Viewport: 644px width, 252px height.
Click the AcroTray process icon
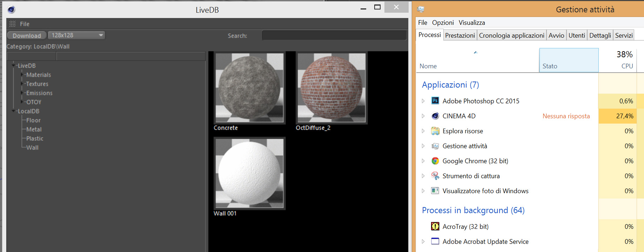(435, 226)
